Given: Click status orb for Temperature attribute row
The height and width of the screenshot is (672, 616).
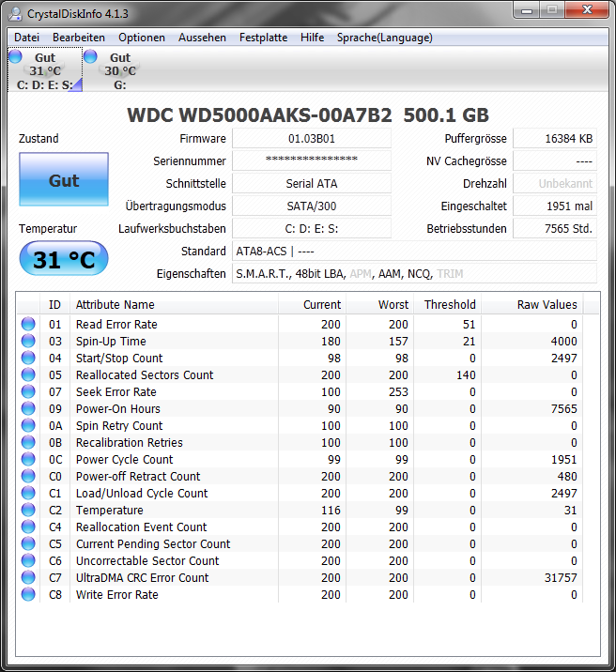Looking at the screenshot, I should 28,510.
